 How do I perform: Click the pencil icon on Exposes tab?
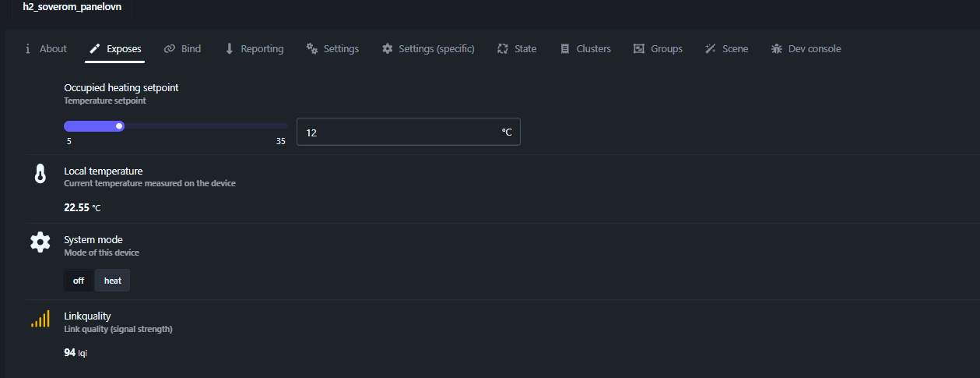pyautogui.click(x=94, y=49)
